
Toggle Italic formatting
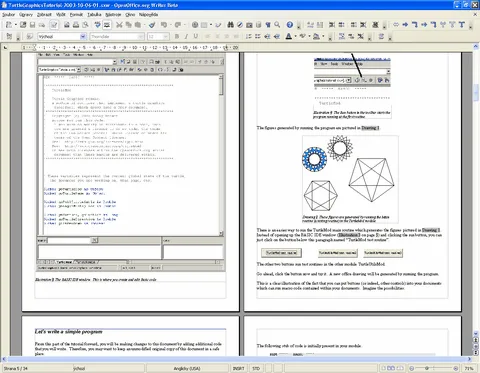pos(186,36)
